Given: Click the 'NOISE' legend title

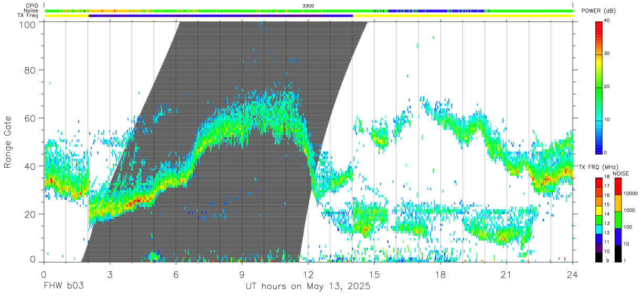Looking at the screenshot, I should tap(621, 173).
